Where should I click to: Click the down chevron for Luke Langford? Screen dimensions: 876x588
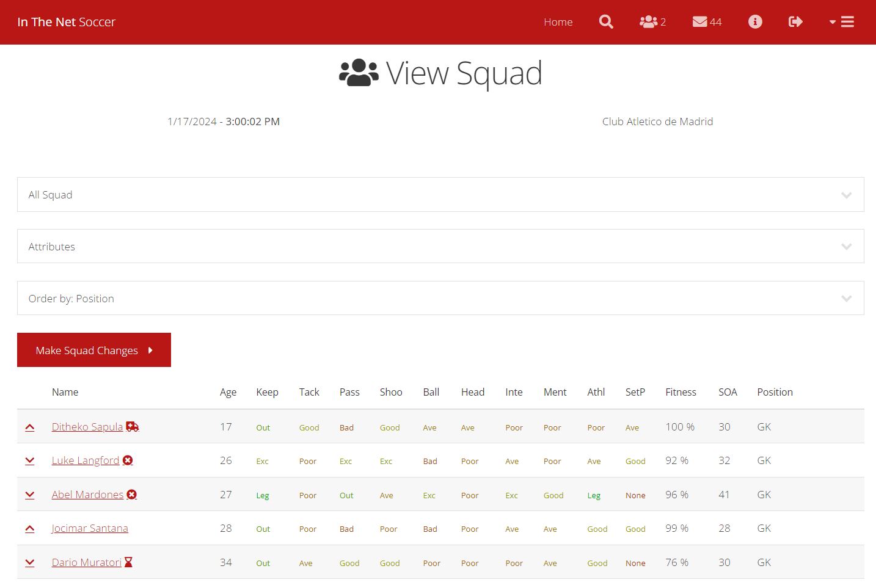[x=29, y=461]
